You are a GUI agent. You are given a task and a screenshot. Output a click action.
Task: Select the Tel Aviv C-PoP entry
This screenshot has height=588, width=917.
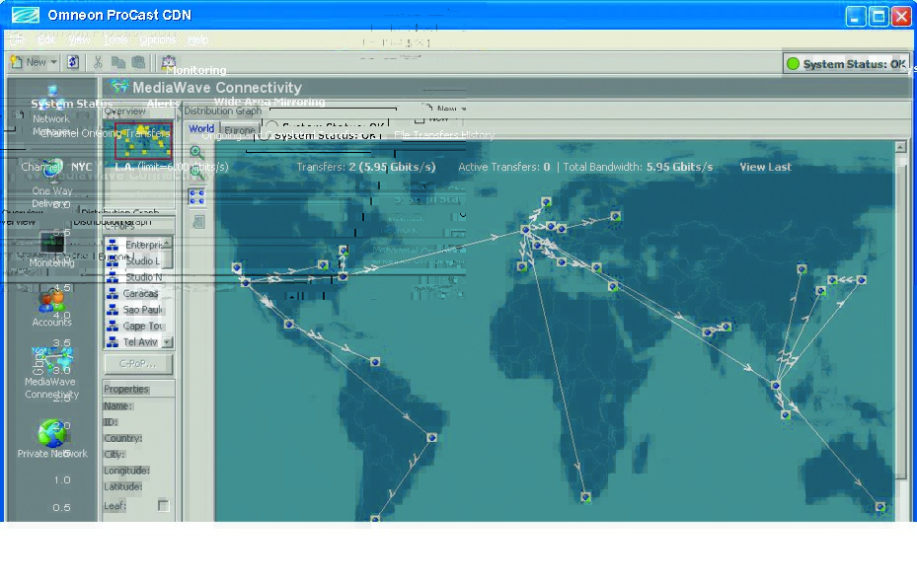pyautogui.click(x=132, y=342)
